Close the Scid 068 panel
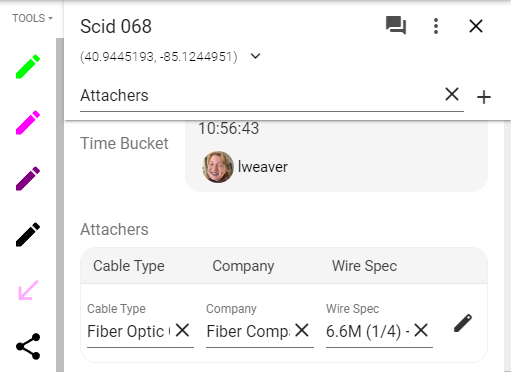The image size is (511, 372). tap(476, 26)
